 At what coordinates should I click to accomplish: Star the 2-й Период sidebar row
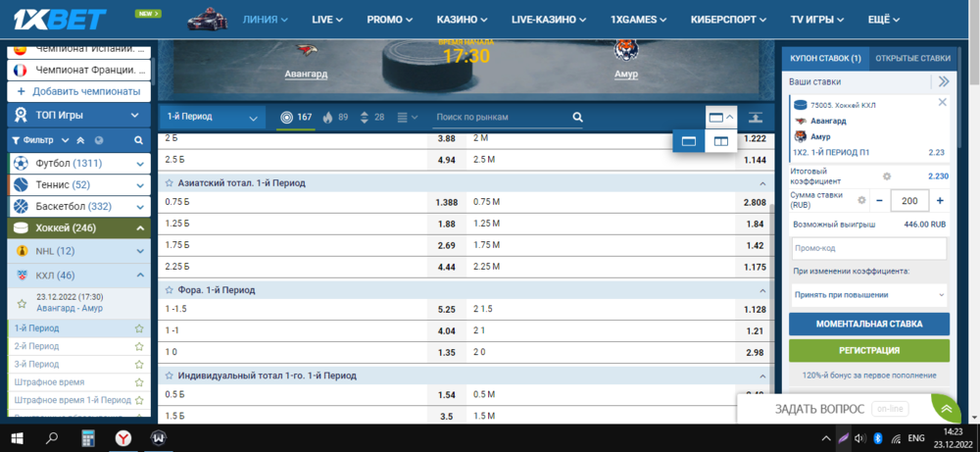[x=139, y=346]
